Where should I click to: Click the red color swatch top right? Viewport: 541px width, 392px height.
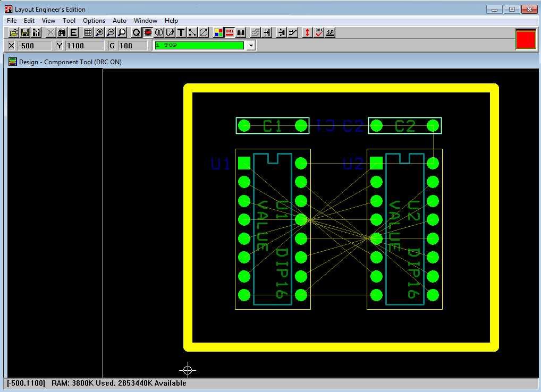point(526,39)
